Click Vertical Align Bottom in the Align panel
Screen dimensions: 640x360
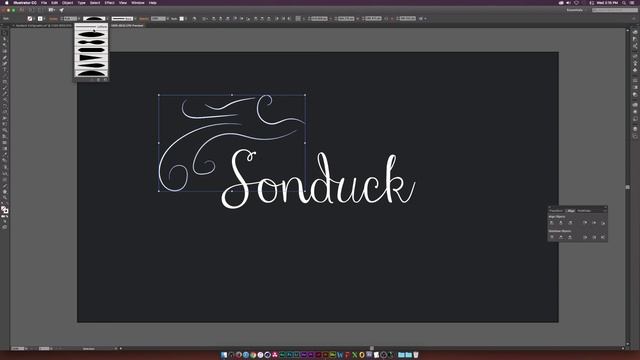click(x=603, y=223)
